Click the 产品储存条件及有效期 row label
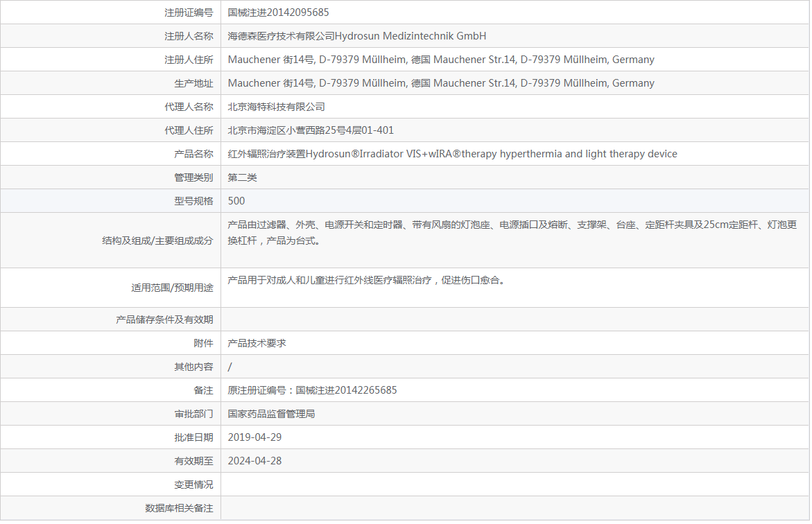Image resolution: width=812 pixels, height=524 pixels. pos(164,320)
